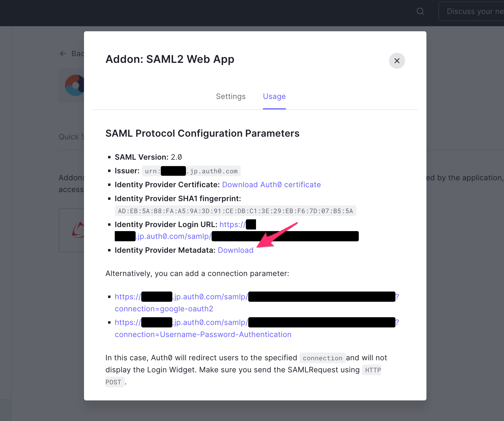The width and height of the screenshot is (504, 421).
Task: Switch to the Settings tab
Action: [x=231, y=96]
